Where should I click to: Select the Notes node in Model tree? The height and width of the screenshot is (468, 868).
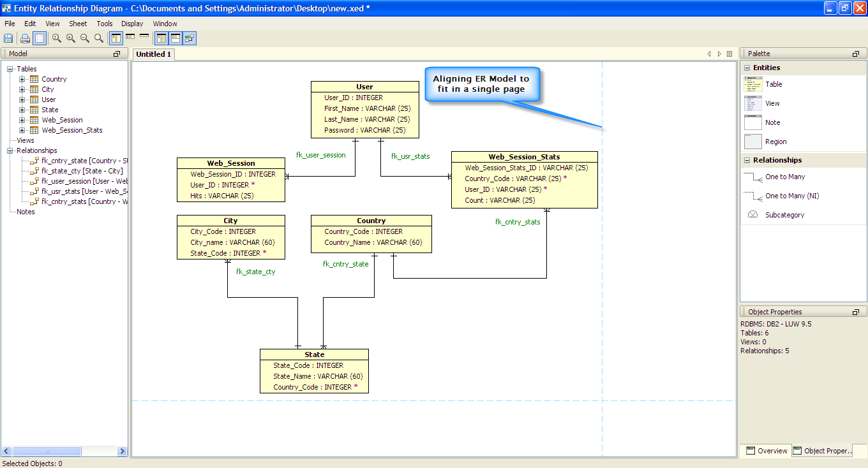[26, 212]
